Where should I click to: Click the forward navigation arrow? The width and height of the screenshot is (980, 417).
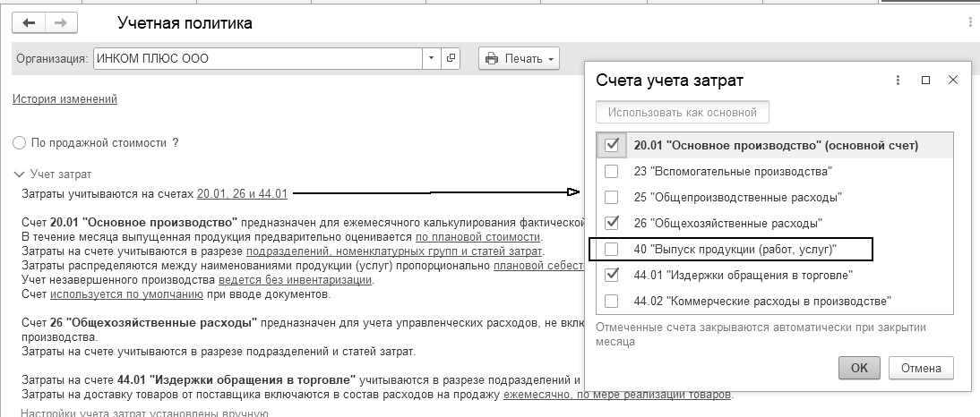[x=59, y=23]
